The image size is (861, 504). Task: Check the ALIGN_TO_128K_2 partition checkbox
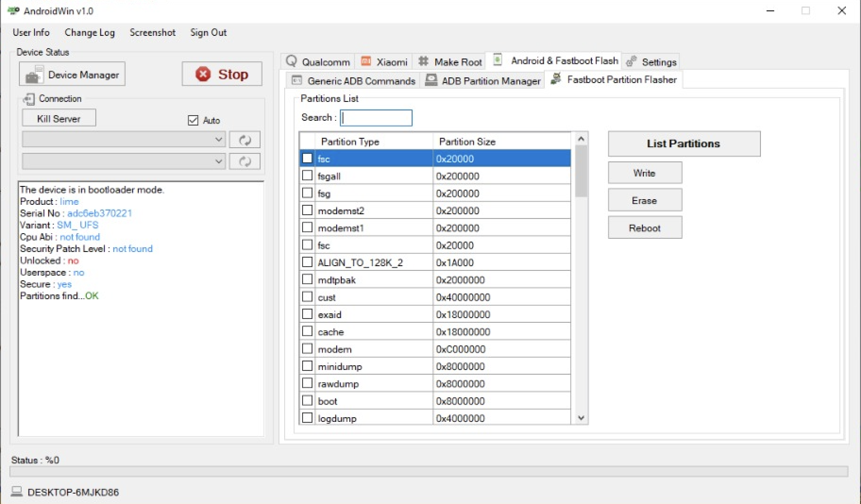(307, 262)
